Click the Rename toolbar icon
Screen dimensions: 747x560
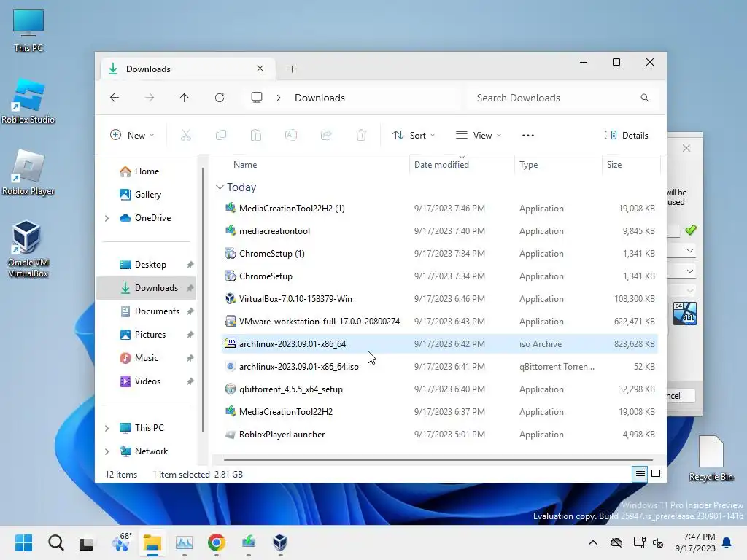click(x=291, y=135)
